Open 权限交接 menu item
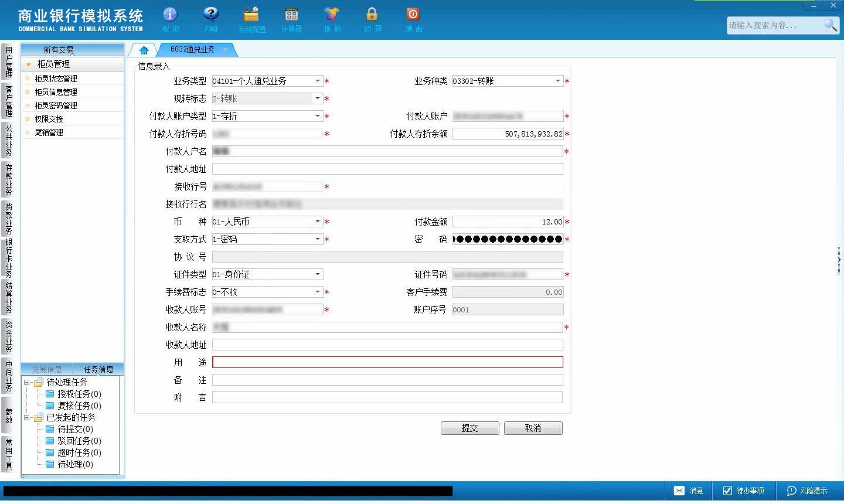The width and height of the screenshot is (844, 504). click(49, 119)
